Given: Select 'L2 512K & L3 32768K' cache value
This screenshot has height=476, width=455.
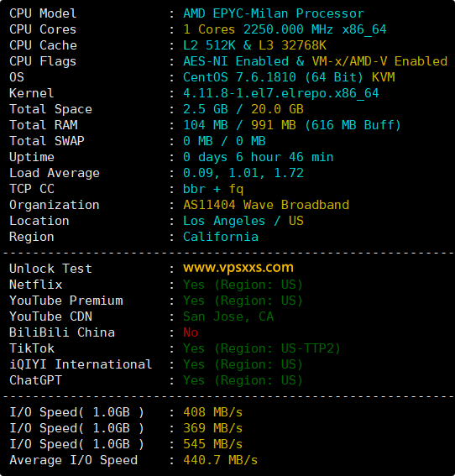Looking at the screenshot, I should [x=254, y=45].
